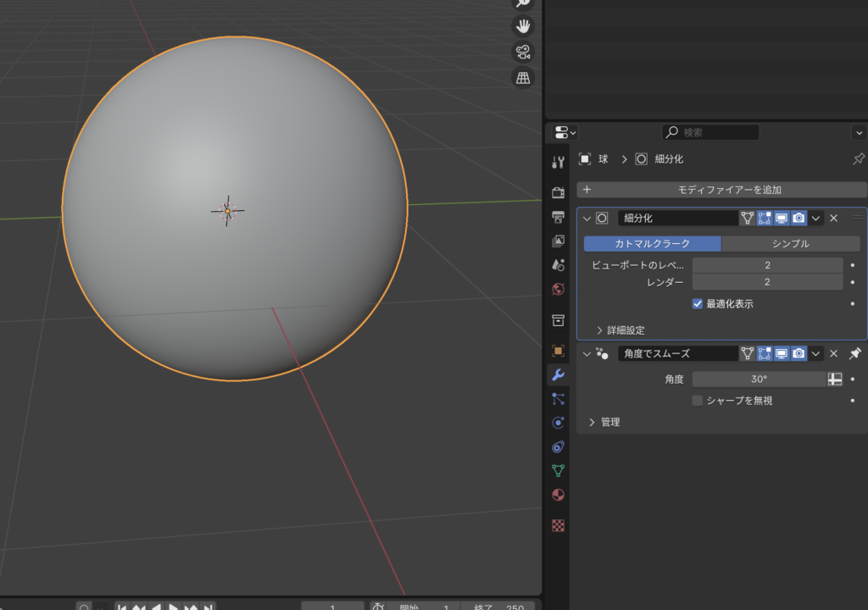Click the レンダー level value field
The height and width of the screenshot is (610, 868).
[x=768, y=282]
